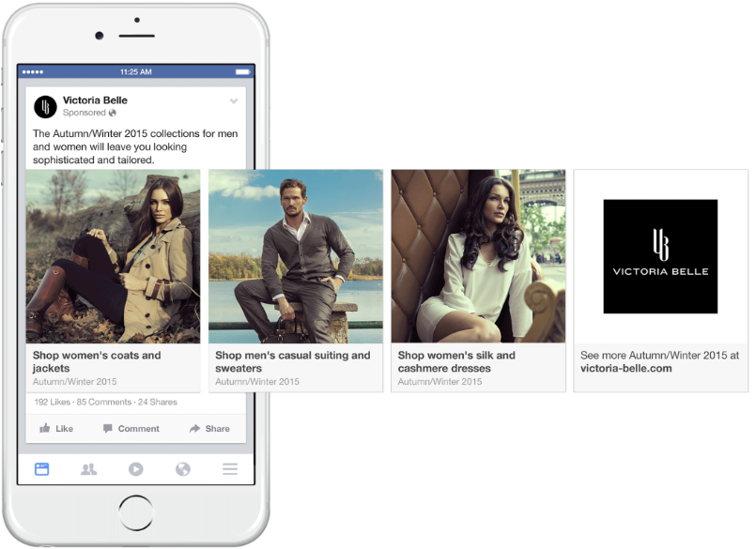
Task: Open victoria-belle.com link in last card
Action: point(625,369)
